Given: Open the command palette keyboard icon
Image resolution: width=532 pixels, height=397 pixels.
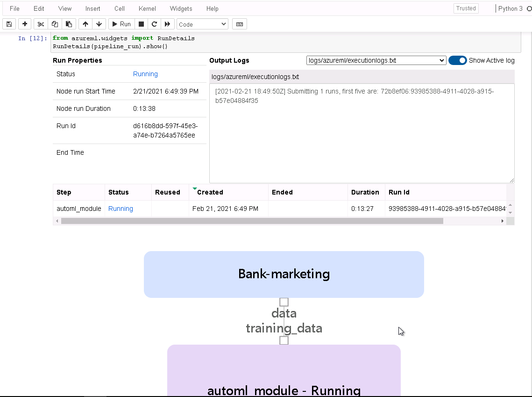Looking at the screenshot, I should (240, 24).
